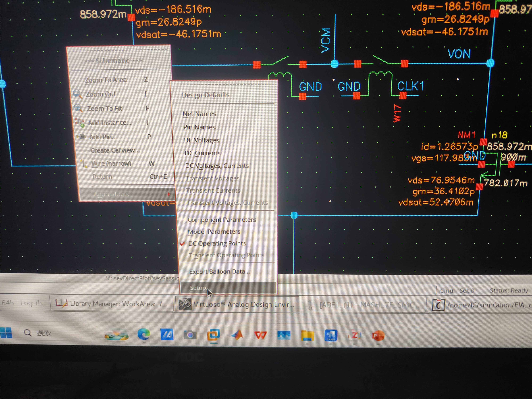Enable DC Voltages annotation
Image resolution: width=532 pixels, height=399 pixels.
tap(201, 140)
